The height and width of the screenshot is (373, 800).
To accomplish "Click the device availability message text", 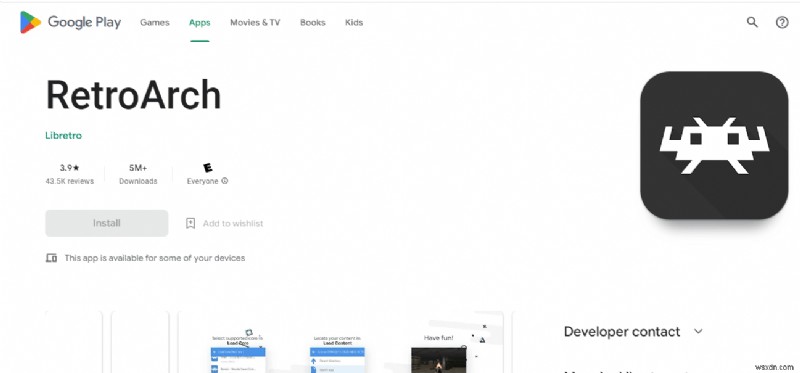I will coord(155,258).
